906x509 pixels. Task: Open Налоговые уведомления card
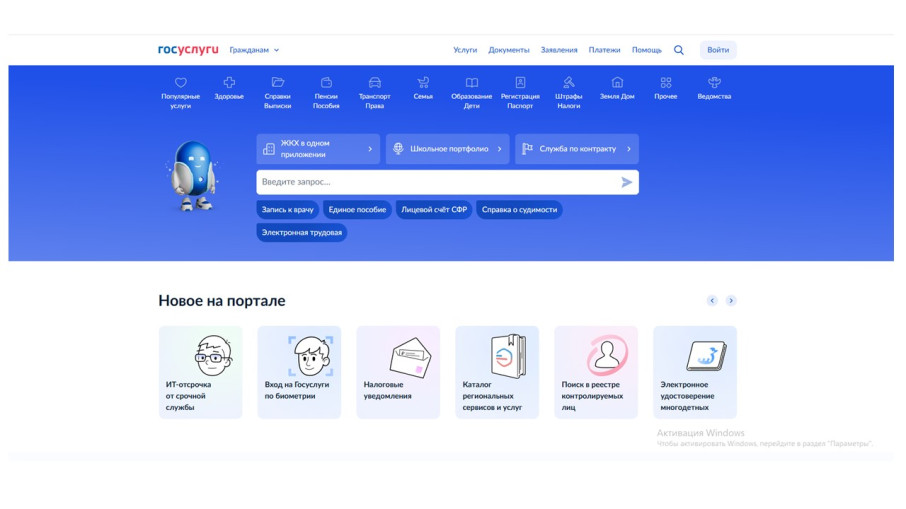tap(398, 373)
